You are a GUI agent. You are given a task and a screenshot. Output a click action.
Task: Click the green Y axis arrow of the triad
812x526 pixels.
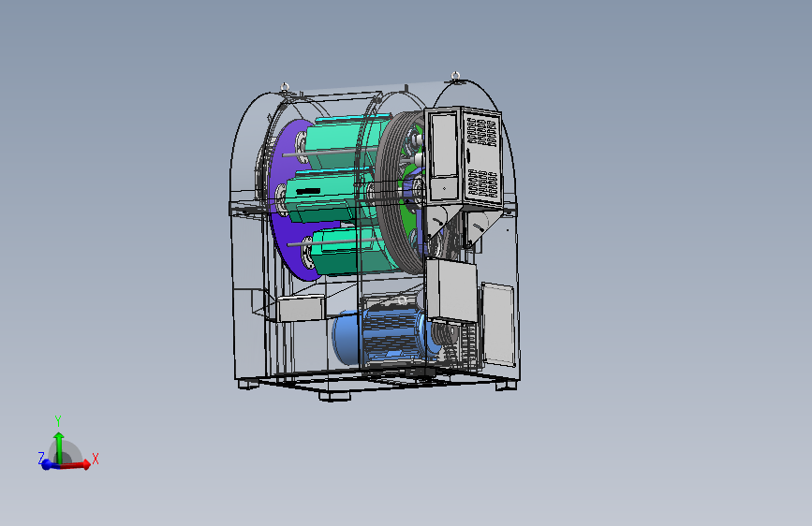58,447
